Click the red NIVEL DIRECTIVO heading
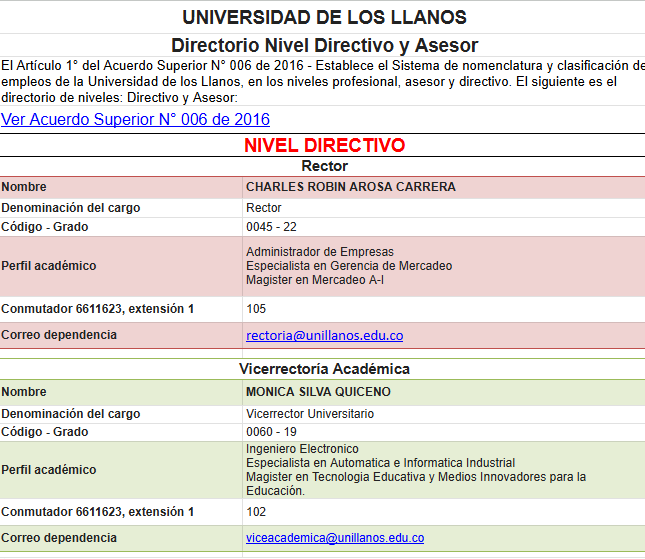This screenshot has height=559, width=645. pyautogui.click(x=324, y=146)
